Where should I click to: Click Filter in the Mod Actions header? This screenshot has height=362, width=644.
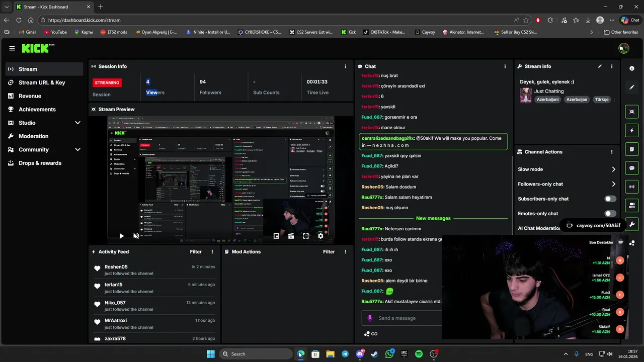click(x=329, y=252)
